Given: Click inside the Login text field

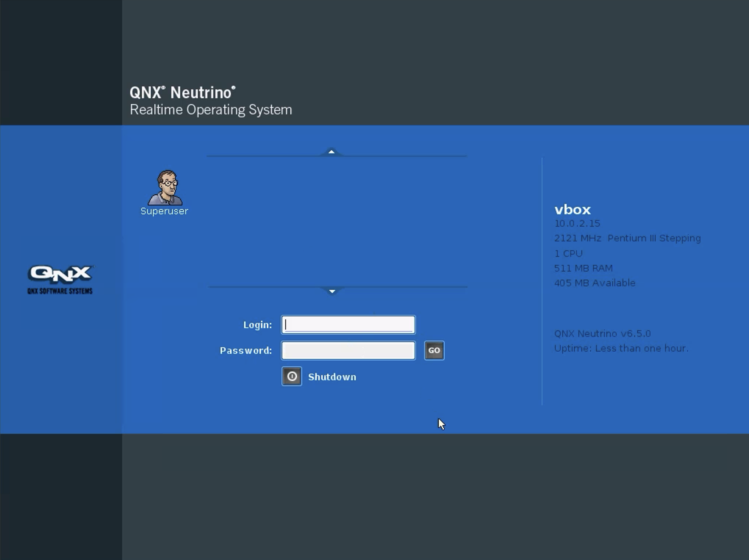Looking at the screenshot, I should [x=348, y=324].
